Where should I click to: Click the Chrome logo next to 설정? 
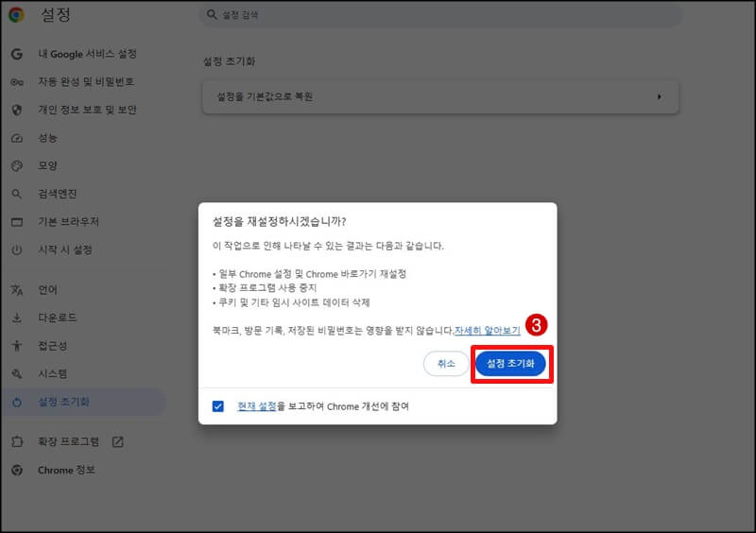click(16, 14)
